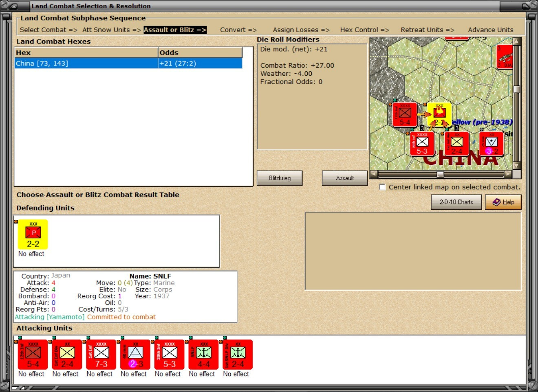
Task: Click the Advance Units subphase label
Action: (x=491, y=30)
